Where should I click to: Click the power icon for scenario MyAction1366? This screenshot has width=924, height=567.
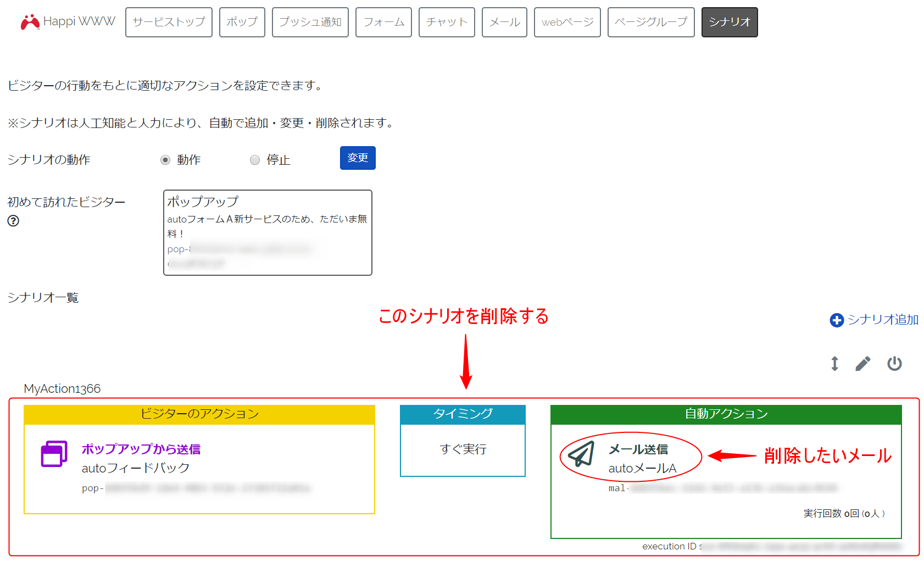[894, 364]
